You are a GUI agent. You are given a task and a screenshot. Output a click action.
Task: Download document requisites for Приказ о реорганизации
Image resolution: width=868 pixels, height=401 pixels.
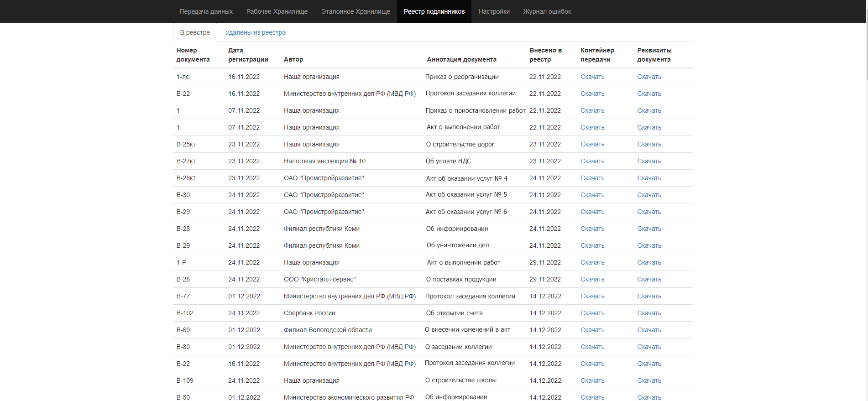coord(649,77)
